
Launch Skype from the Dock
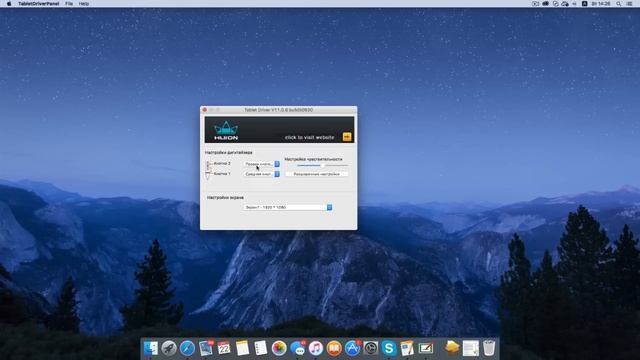coord(389,348)
